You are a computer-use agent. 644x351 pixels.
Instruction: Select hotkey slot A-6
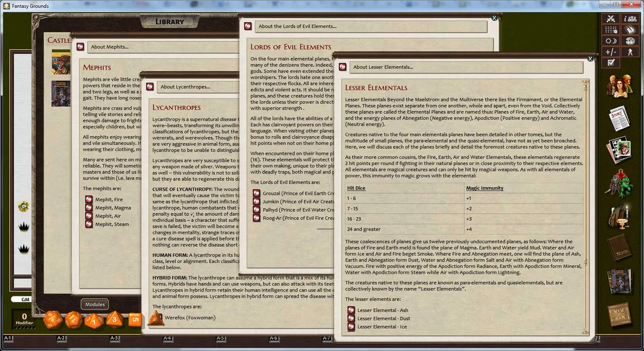[x=274, y=338]
